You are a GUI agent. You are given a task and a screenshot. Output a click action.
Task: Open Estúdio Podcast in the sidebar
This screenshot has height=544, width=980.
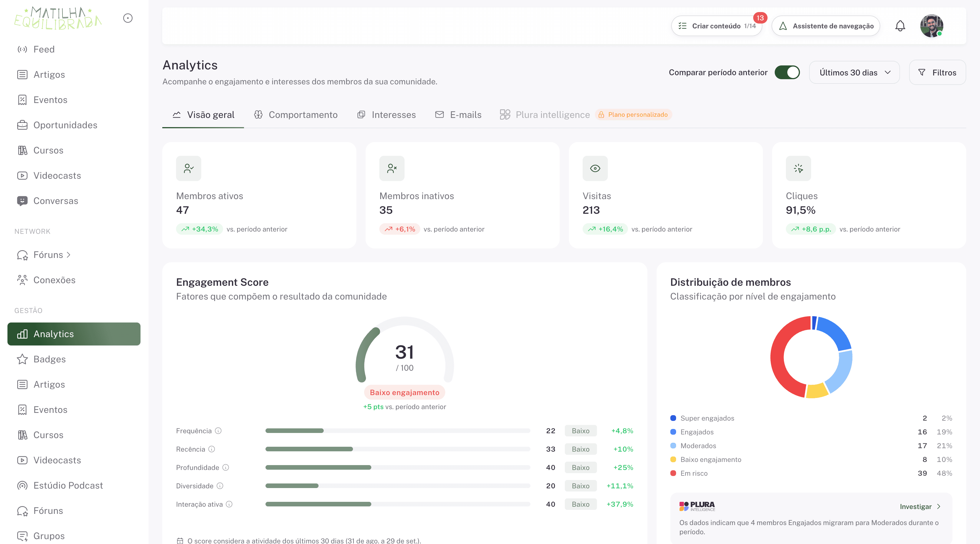click(x=74, y=485)
